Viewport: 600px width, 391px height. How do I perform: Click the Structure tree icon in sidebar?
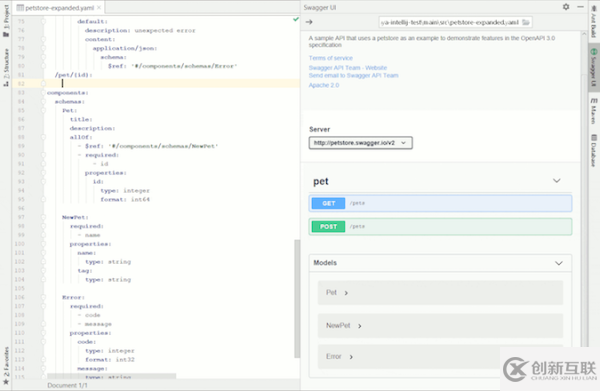[x=6, y=83]
